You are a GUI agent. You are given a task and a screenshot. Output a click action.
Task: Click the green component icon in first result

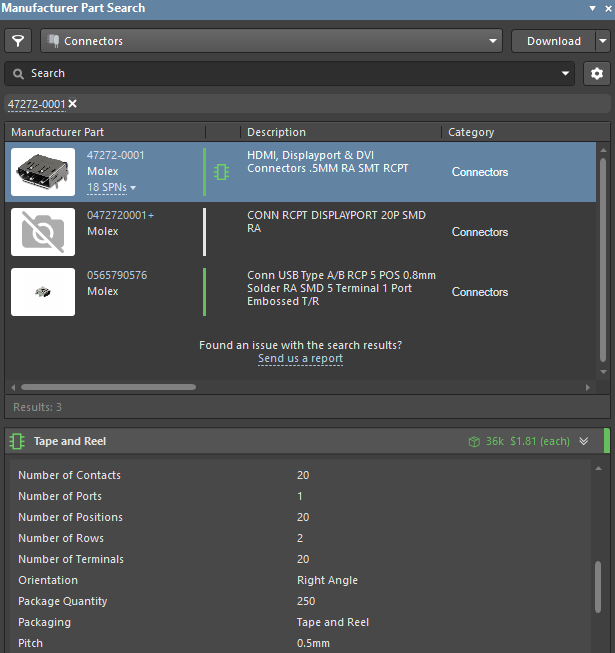222,172
